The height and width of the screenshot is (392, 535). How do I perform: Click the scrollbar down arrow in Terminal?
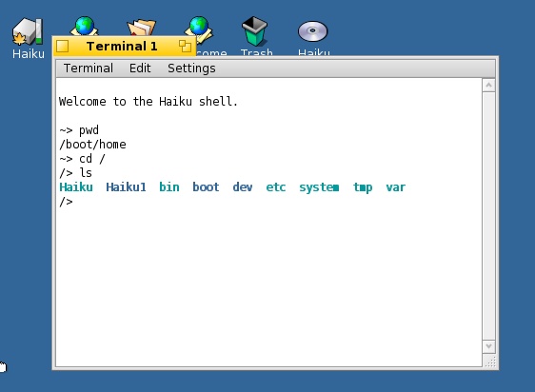(488, 346)
